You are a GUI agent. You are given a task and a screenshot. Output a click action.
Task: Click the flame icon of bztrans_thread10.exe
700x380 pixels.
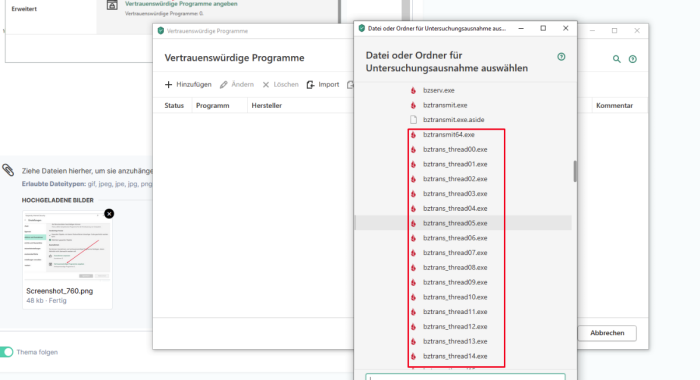[x=413, y=296]
